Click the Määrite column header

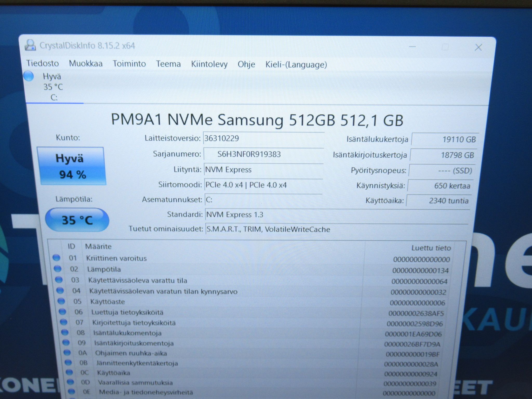tap(98, 247)
